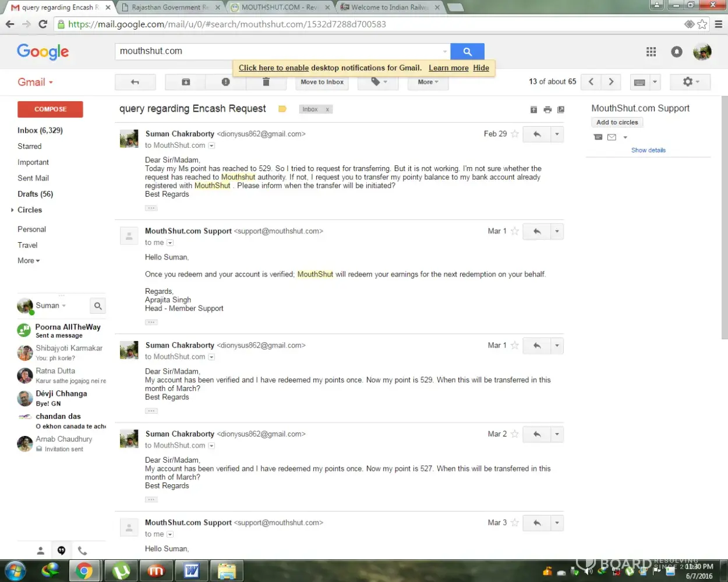Delete the conversation with the trash icon
The width and height of the screenshot is (728, 582).
(x=266, y=82)
